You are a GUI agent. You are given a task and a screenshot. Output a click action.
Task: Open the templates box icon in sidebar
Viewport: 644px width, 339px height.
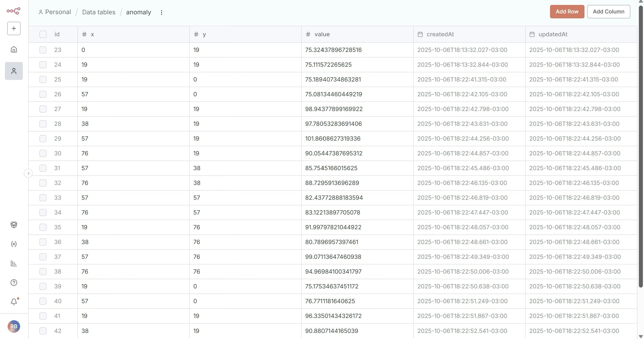click(x=14, y=225)
